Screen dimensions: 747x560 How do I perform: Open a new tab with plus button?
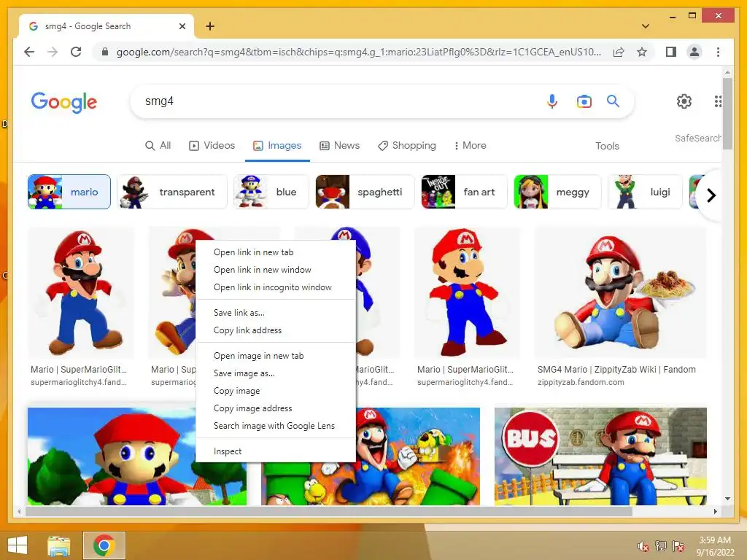tap(210, 26)
